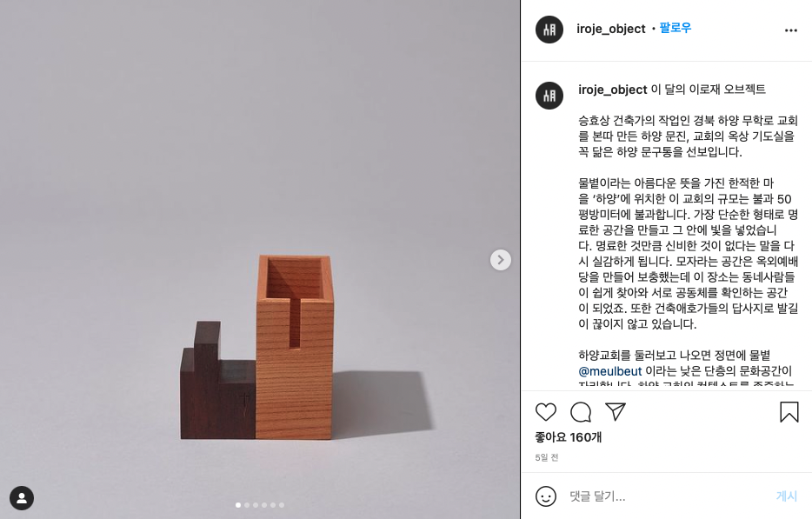Post comment with 게시 button
This screenshot has height=519, width=812.
pyautogui.click(x=787, y=496)
